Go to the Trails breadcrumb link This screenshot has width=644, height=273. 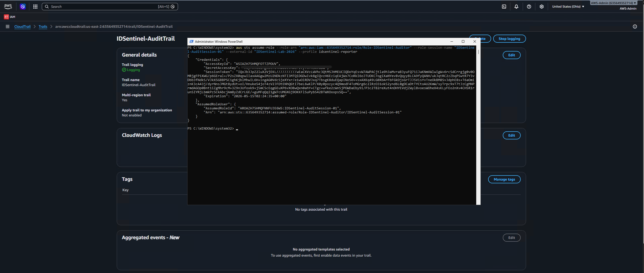[x=43, y=27]
